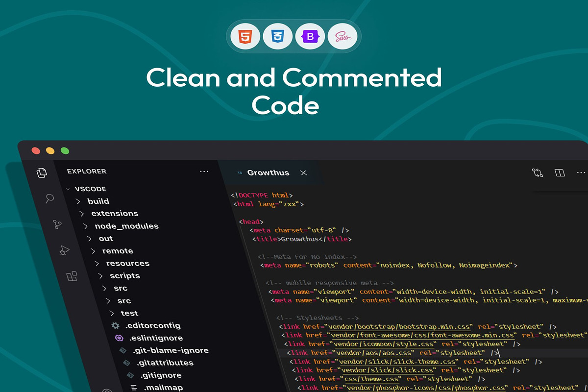Click the TS file icon on Growthus tab
Screen dimensions: 588x392
(240, 173)
